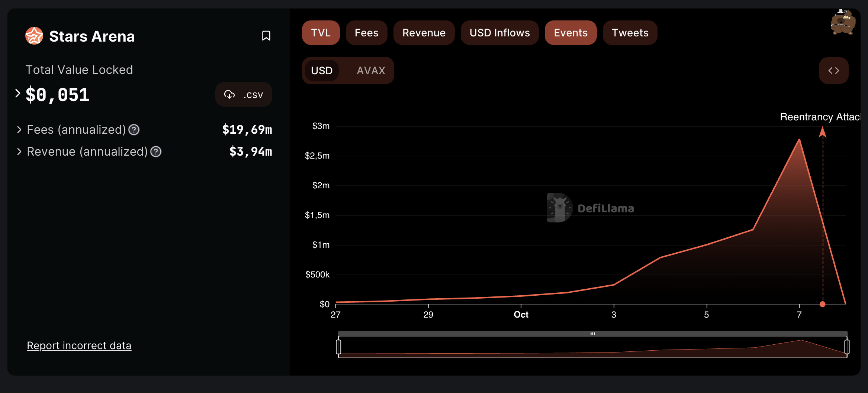Expand the Revenue (annualized) row
Image resolution: width=868 pixels, height=393 pixels.
19,152
